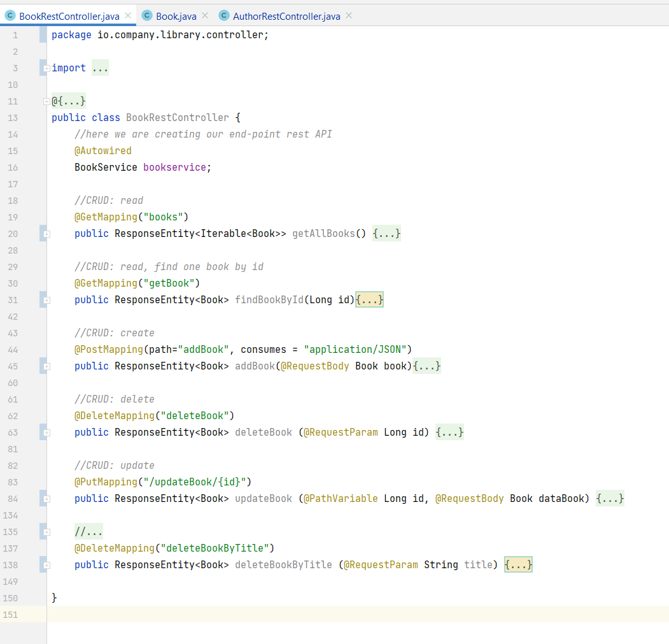Click the "deleteBookByTitle" mapping string
Image resolution: width=669 pixels, height=644 pixels.
(x=215, y=548)
